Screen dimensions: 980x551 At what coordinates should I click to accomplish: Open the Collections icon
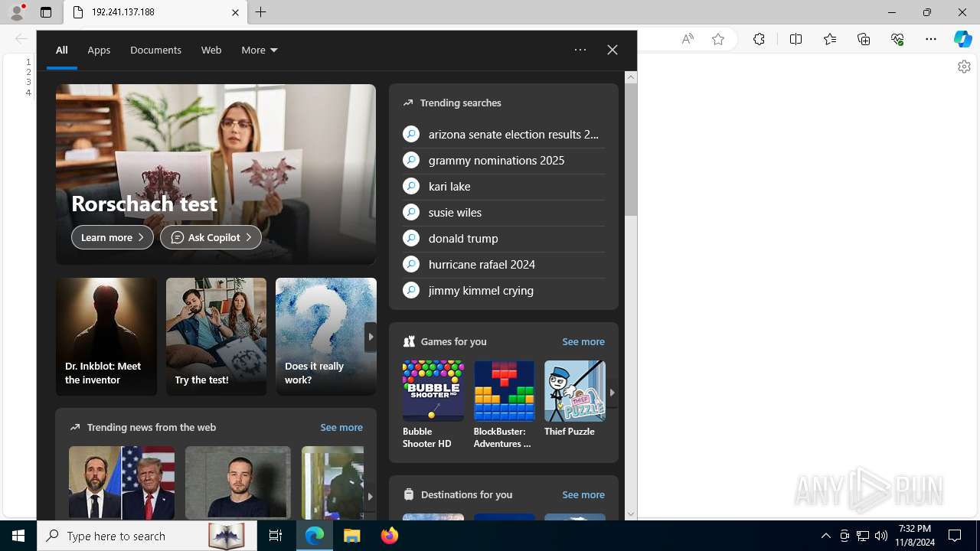tap(864, 39)
